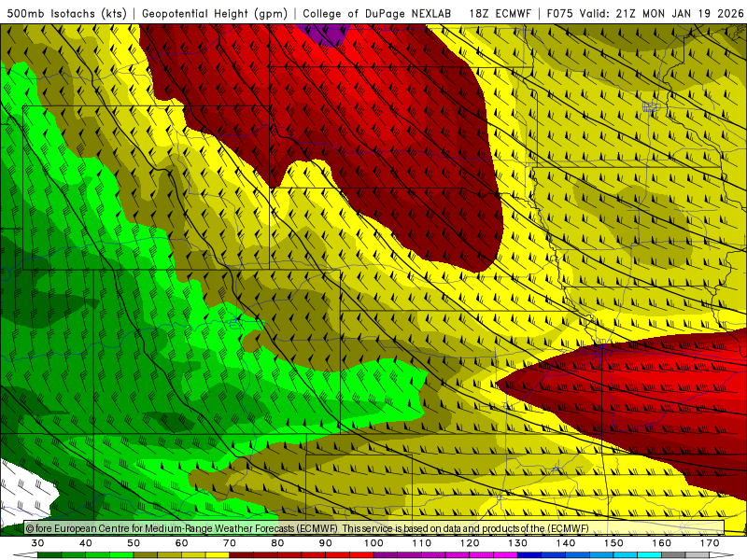Click the '100' label on the color scale
The width and height of the screenshot is (747, 560).
[x=373, y=543]
